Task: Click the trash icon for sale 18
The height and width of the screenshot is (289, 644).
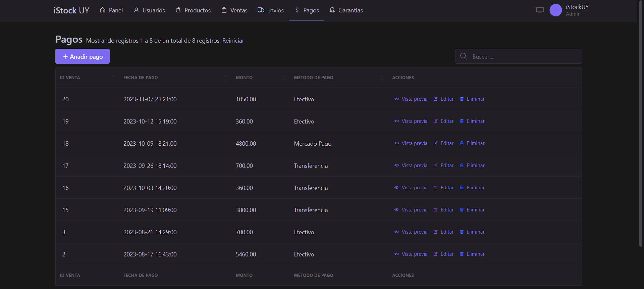Action: point(462,143)
